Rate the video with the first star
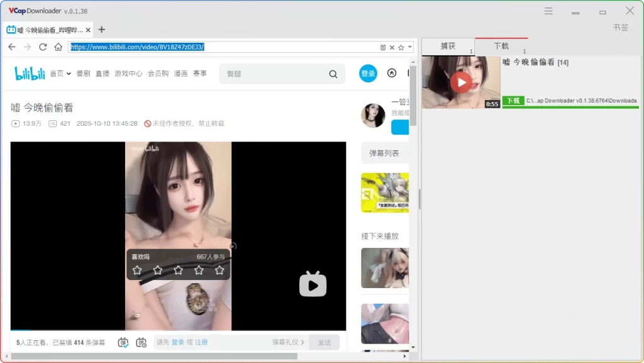This screenshot has height=363, width=644. [137, 269]
